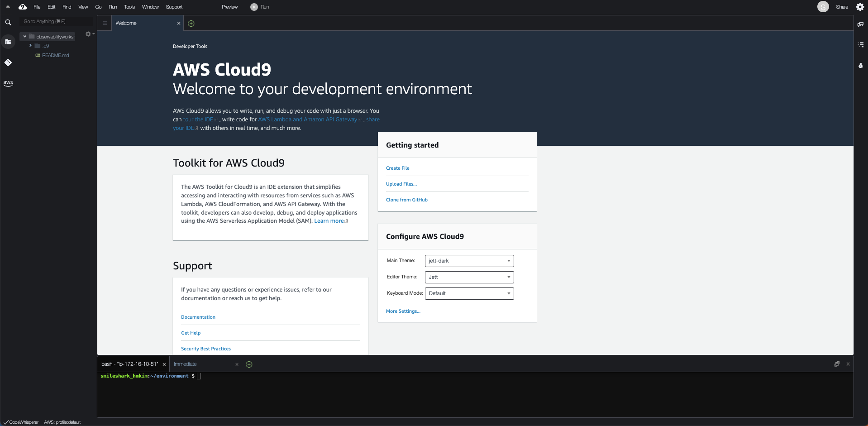Open the Run menu

pos(113,7)
